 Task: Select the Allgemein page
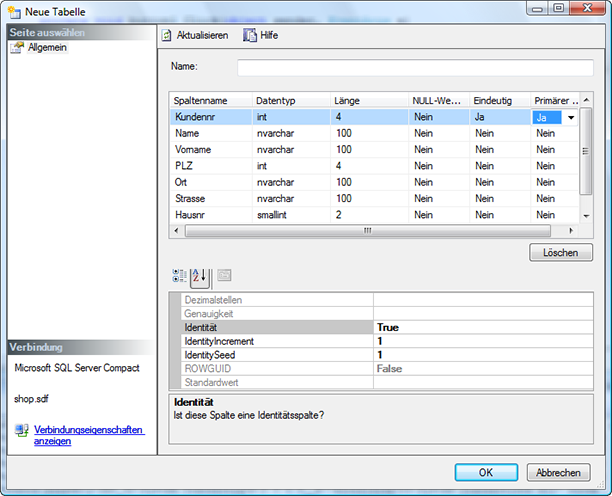[x=47, y=48]
